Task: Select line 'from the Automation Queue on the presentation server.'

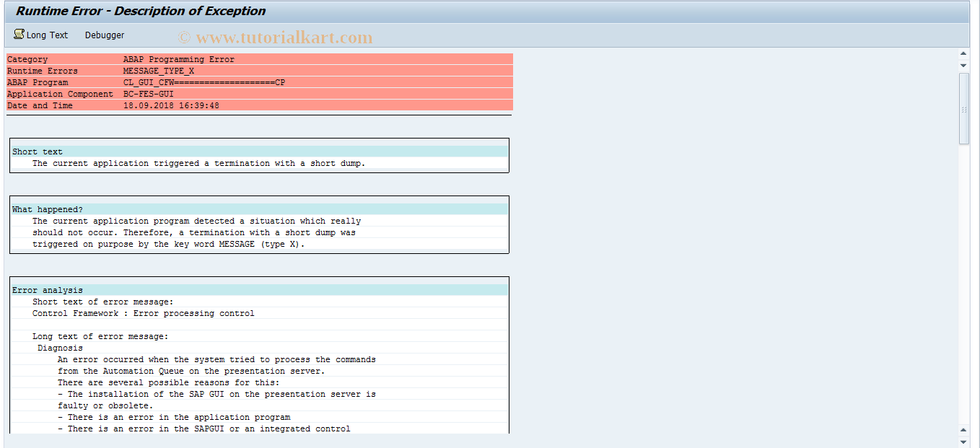Action: pyautogui.click(x=191, y=371)
